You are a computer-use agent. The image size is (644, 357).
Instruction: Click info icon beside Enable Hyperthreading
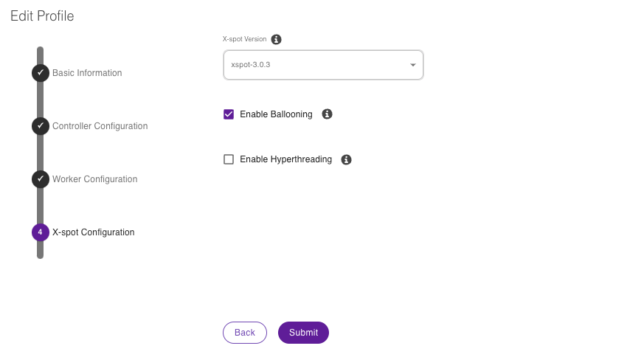tap(347, 159)
